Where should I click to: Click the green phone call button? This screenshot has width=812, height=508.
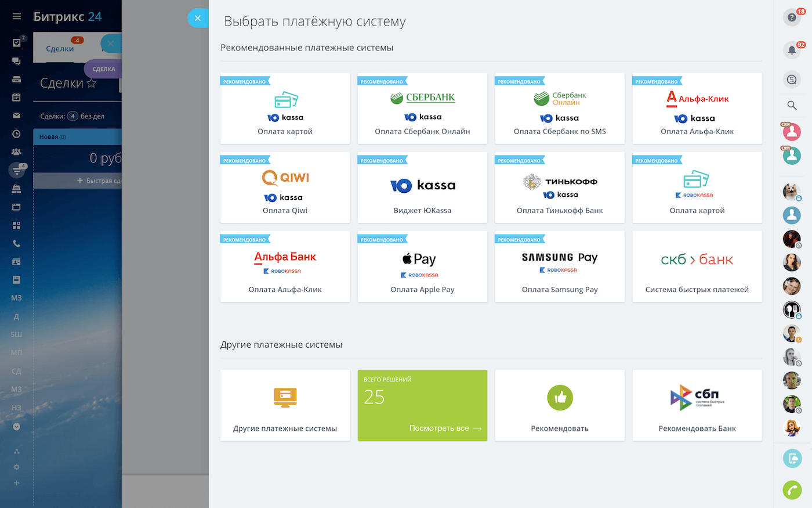click(x=792, y=489)
